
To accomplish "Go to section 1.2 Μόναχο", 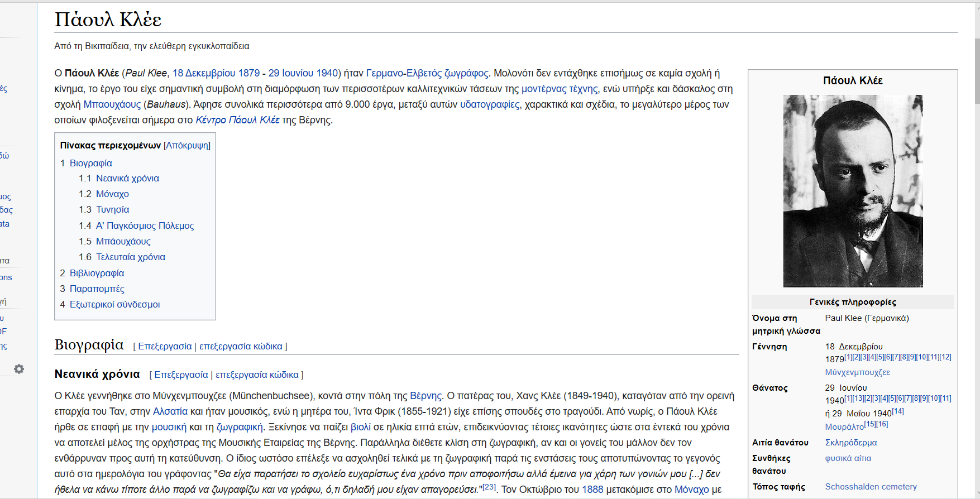I will click(x=112, y=194).
